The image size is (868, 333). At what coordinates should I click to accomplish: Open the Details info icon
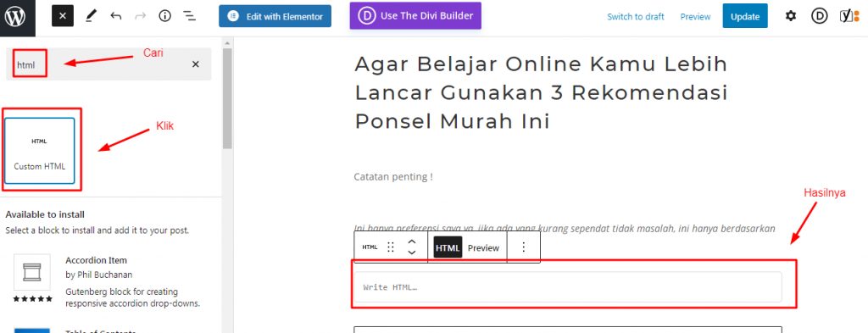point(165,16)
